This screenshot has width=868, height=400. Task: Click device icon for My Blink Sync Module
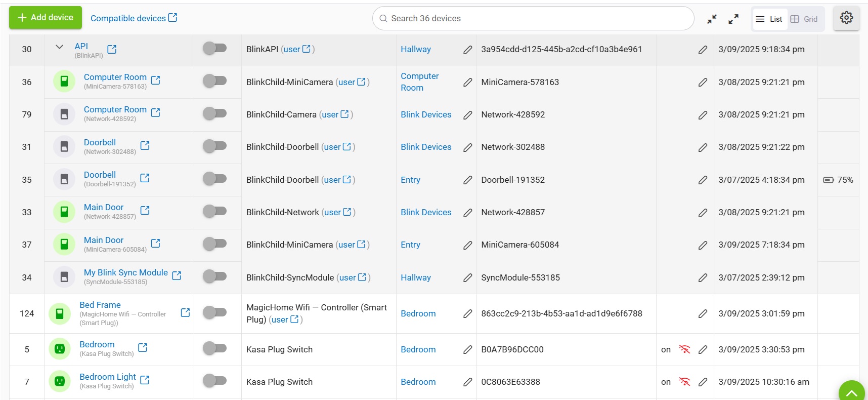64,277
